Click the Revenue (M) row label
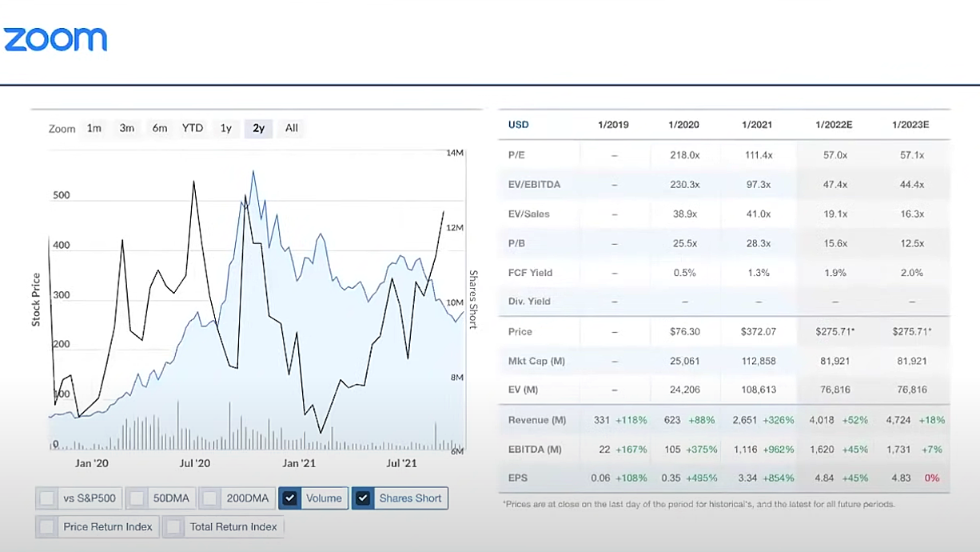Screen dimensions: 980x552 click(537, 420)
